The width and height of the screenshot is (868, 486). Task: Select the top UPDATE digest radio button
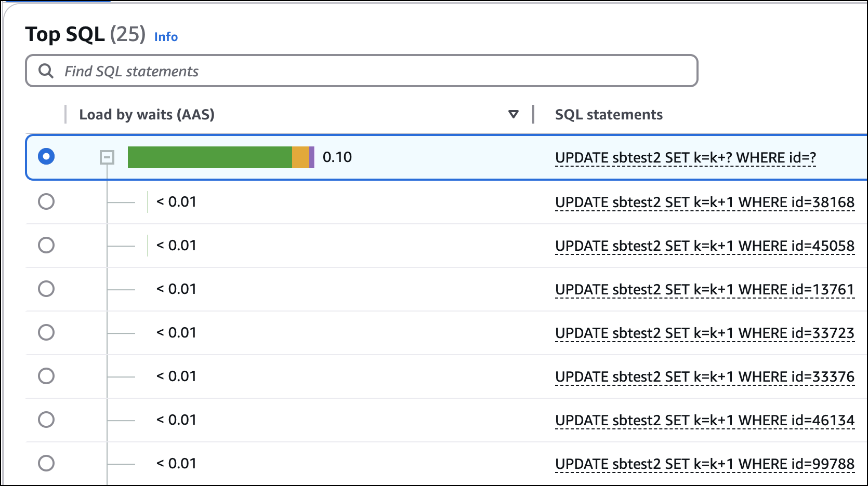[x=46, y=157]
